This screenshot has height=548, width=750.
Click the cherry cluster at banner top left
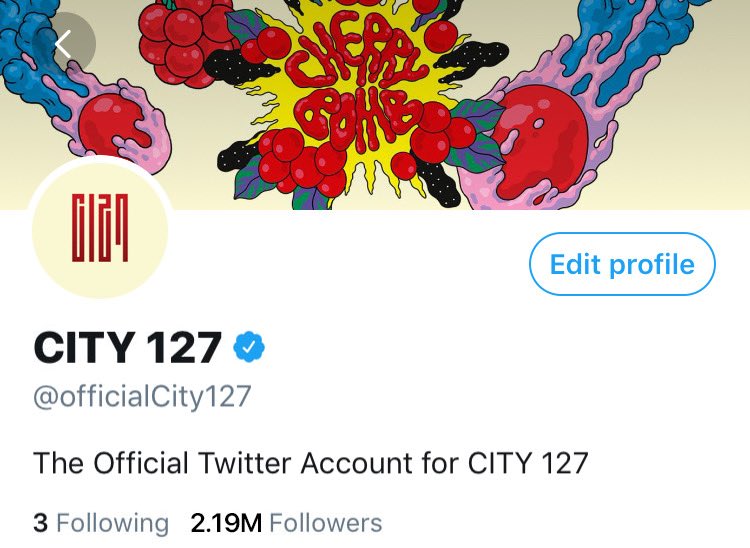click(175, 40)
